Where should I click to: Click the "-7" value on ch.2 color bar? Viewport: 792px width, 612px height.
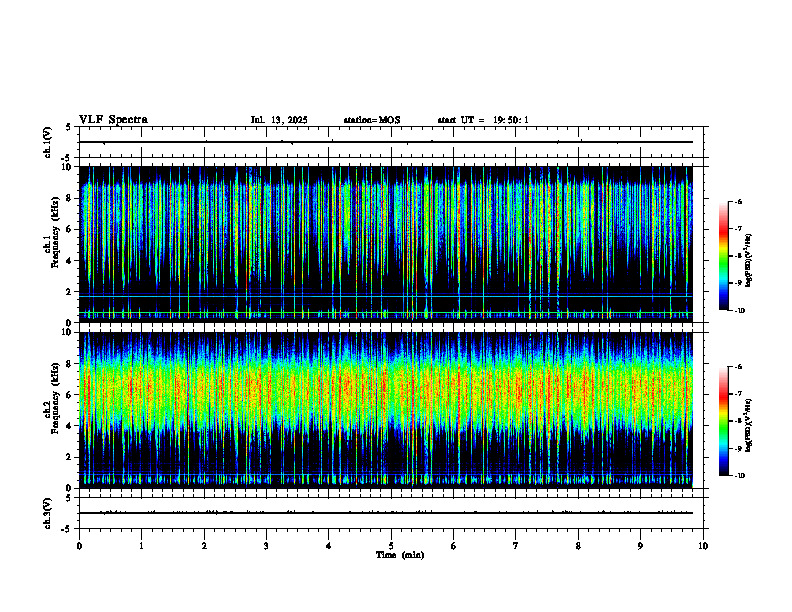coord(738,394)
